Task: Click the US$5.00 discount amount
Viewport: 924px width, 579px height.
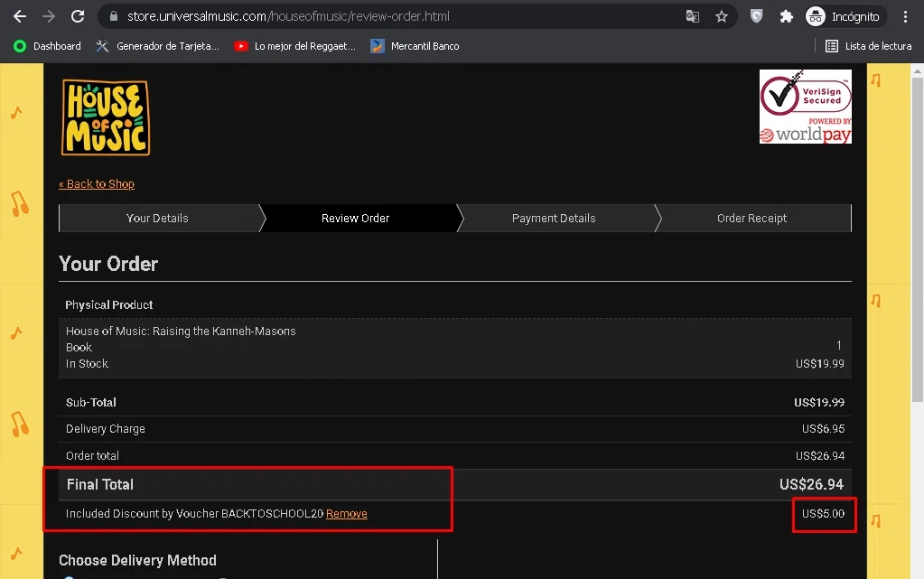Action: (823, 514)
